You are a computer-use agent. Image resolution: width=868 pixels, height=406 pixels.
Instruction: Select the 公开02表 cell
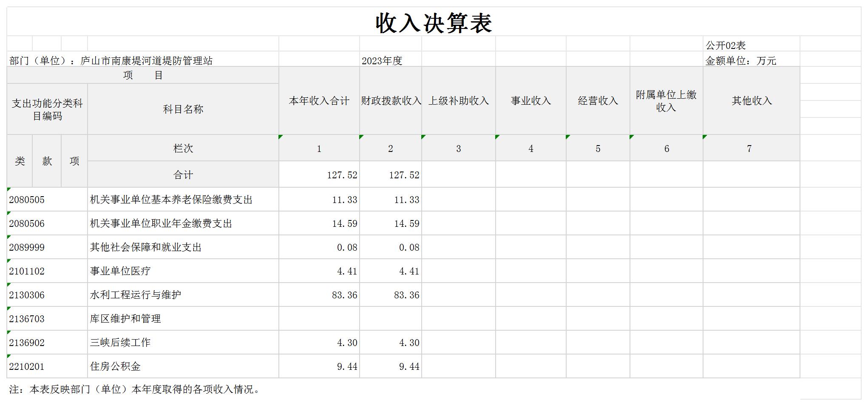[726, 45]
